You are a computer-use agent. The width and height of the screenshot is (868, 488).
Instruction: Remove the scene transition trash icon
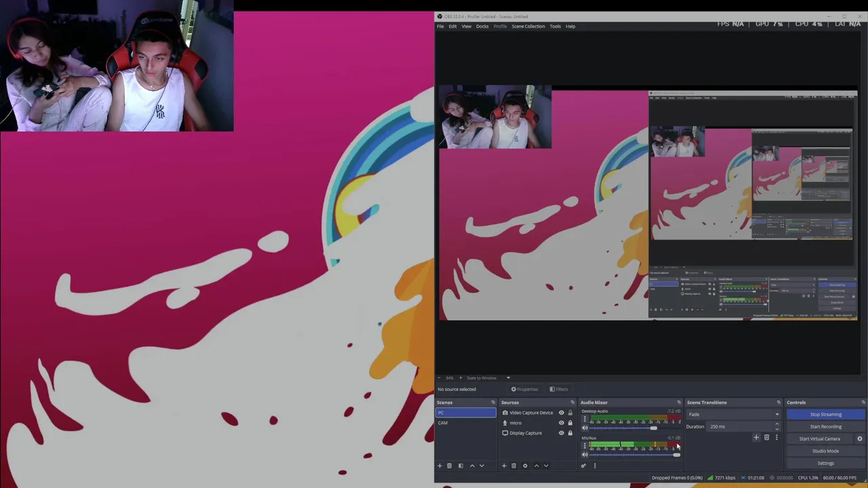767,438
